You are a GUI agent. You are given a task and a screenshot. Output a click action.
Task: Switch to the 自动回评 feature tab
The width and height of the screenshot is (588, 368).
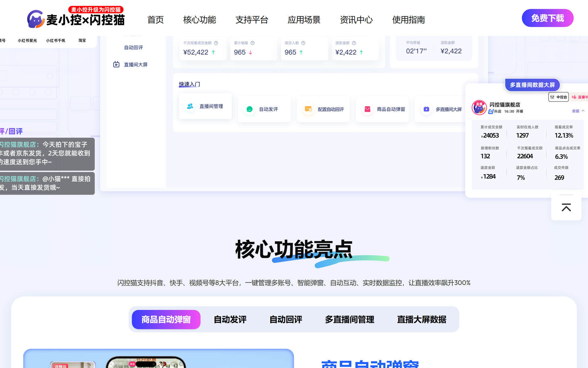tap(286, 320)
